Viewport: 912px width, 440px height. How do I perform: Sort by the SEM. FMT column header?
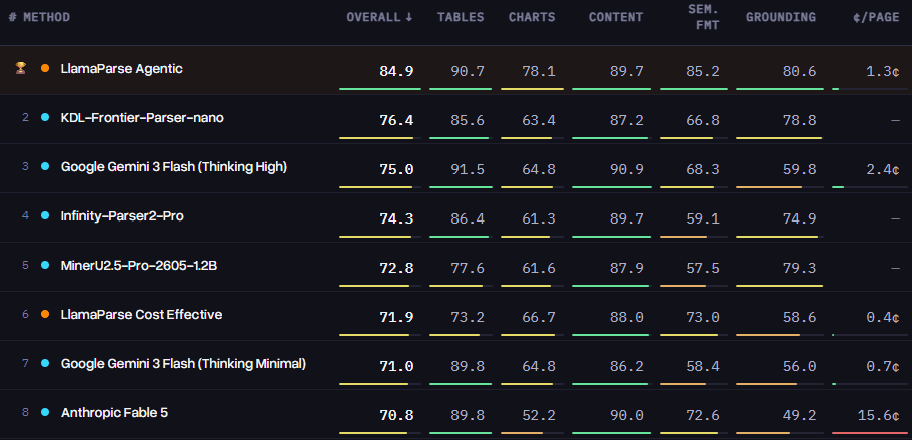(704, 17)
